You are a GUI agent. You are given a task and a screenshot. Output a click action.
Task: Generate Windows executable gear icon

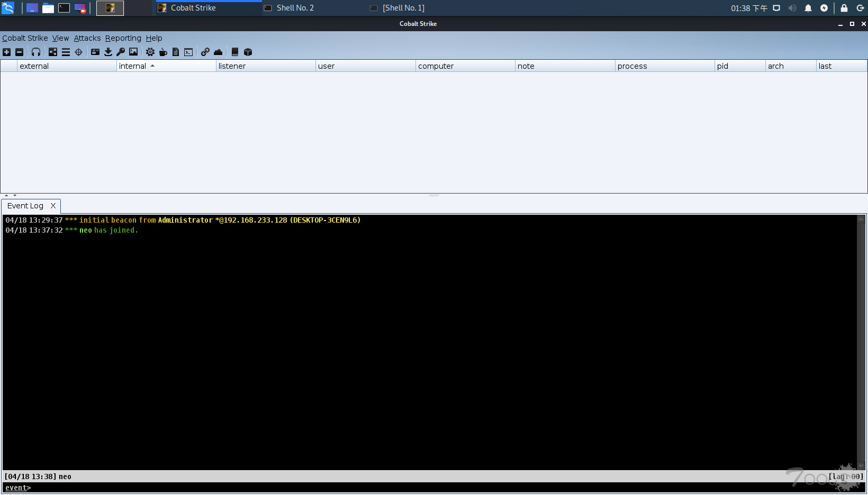pyautogui.click(x=150, y=52)
